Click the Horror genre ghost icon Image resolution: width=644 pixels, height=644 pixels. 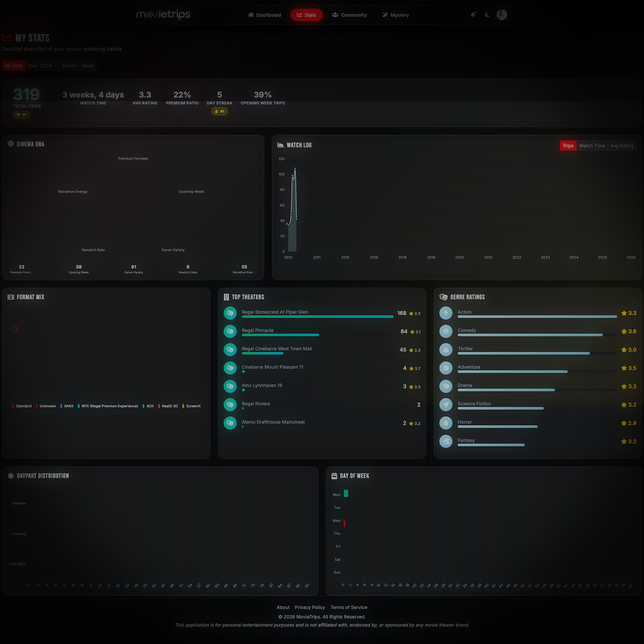click(446, 423)
